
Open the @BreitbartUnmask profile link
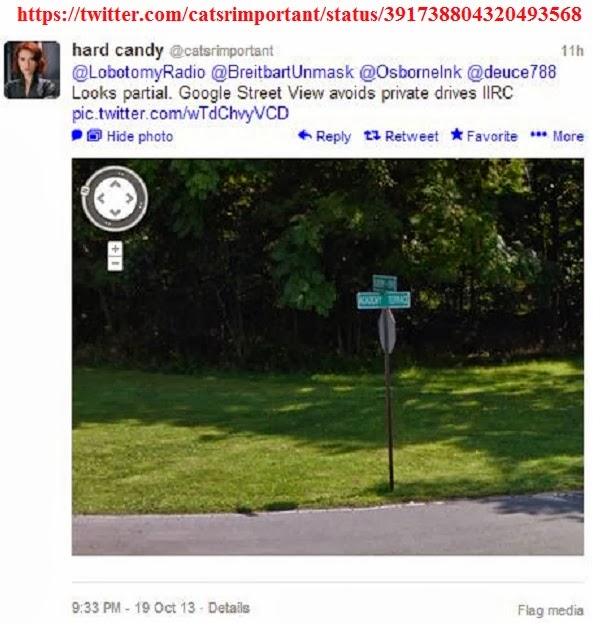282,72
